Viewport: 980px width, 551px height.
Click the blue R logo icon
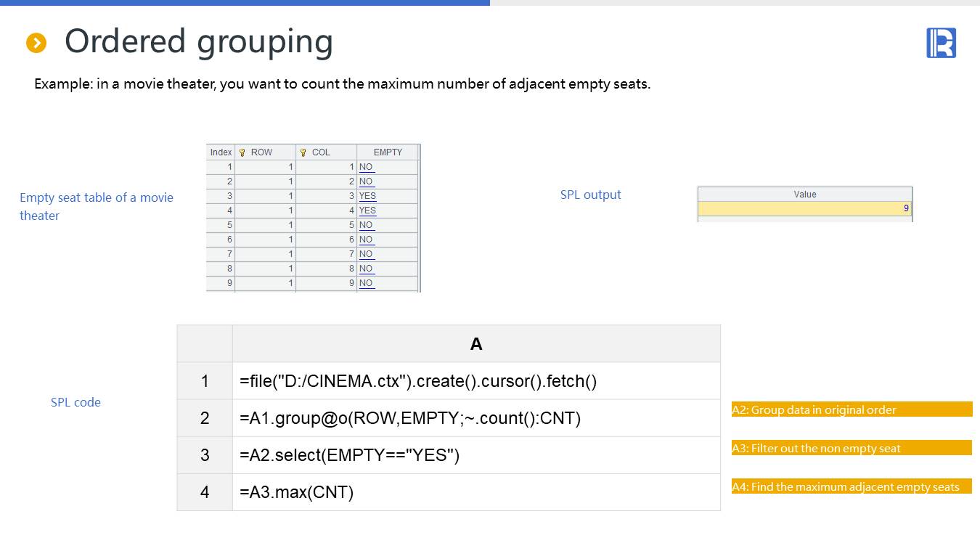pos(941,43)
